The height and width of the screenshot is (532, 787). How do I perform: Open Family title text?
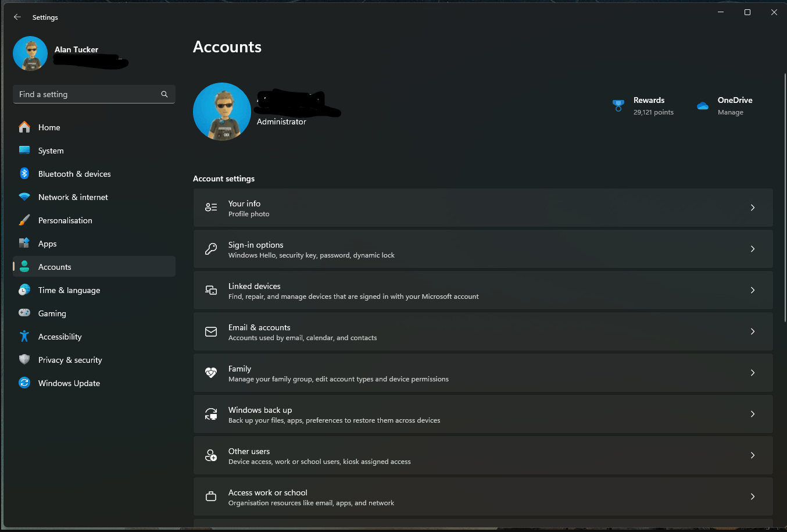(x=239, y=369)
